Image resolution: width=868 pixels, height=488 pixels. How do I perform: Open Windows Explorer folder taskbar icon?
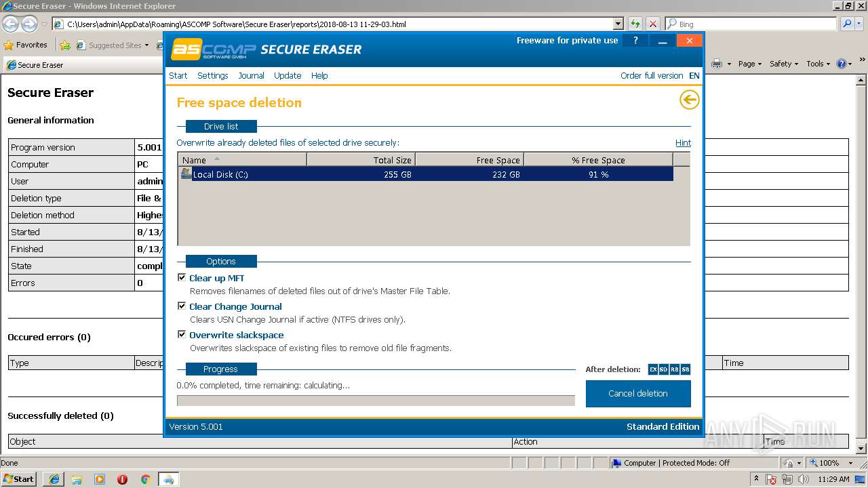pyautogui.click(x=77, y=479)
